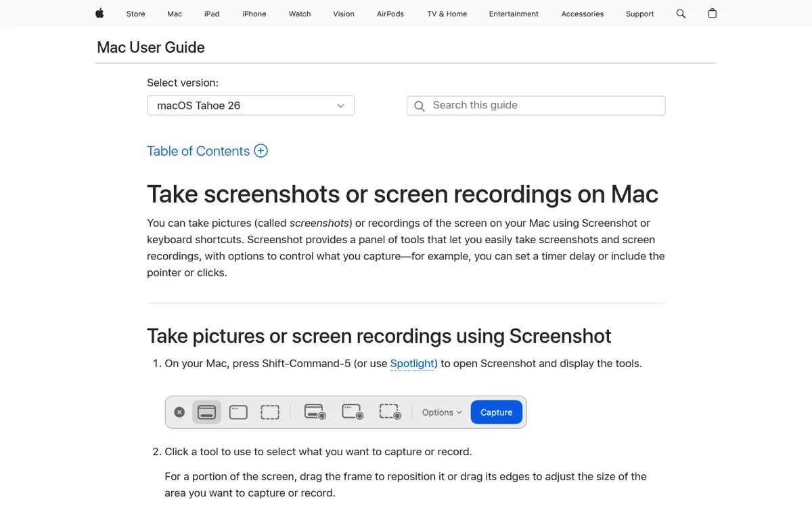Image resolution: width=812 pixels, height=508 pixels.
Task: Select the Capture Selected Window icon in toolbar image
Action: (x=238, y=412)
